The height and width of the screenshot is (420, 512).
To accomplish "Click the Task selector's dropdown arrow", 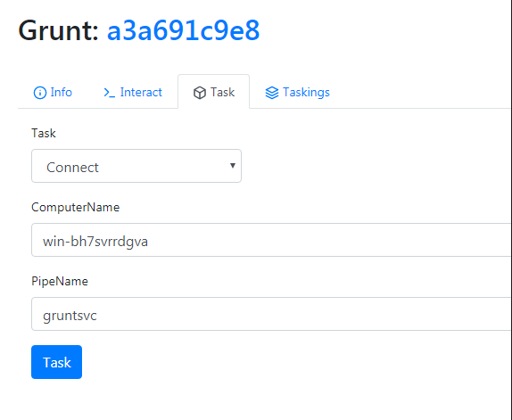I will pyautogui.click(x=233, y=166).
